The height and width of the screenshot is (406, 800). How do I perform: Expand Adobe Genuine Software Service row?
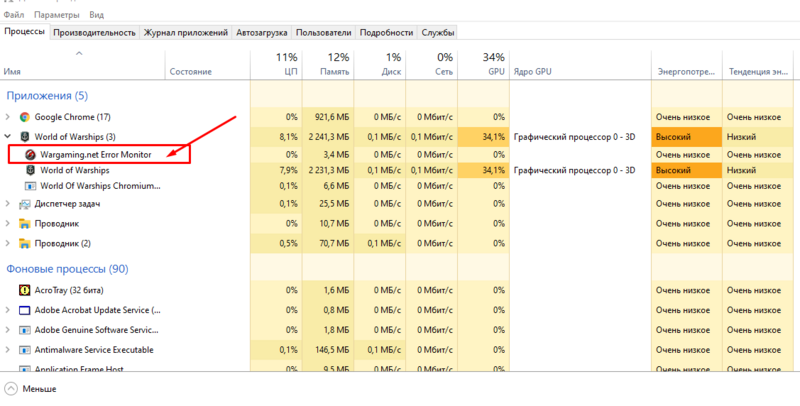click(x=7, y=330)
